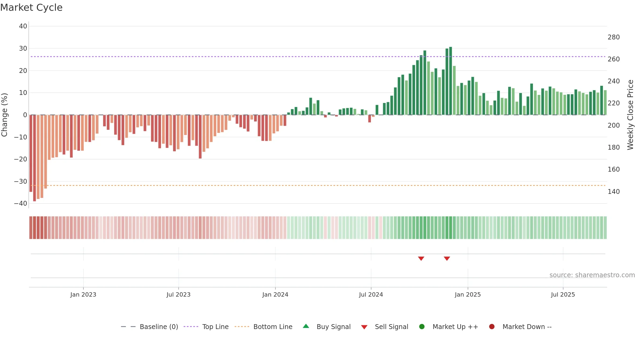This screenshot has width=644, height=362.
Task: Click the gray dashed Baseline sample
Action: (128, 327)
